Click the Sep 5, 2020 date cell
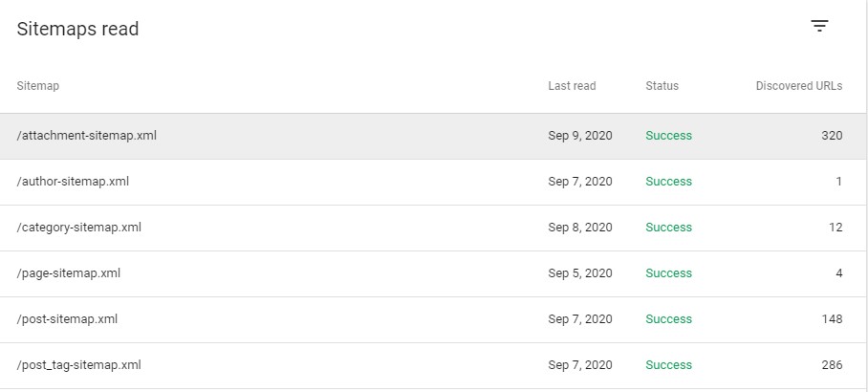 click(x=579, y=273)
